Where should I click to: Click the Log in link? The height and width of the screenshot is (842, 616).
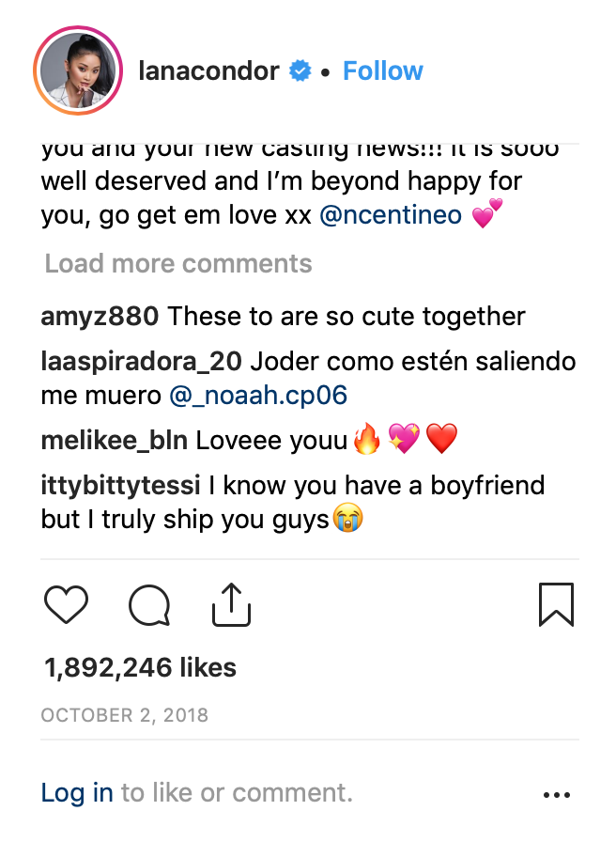[77, 793]
